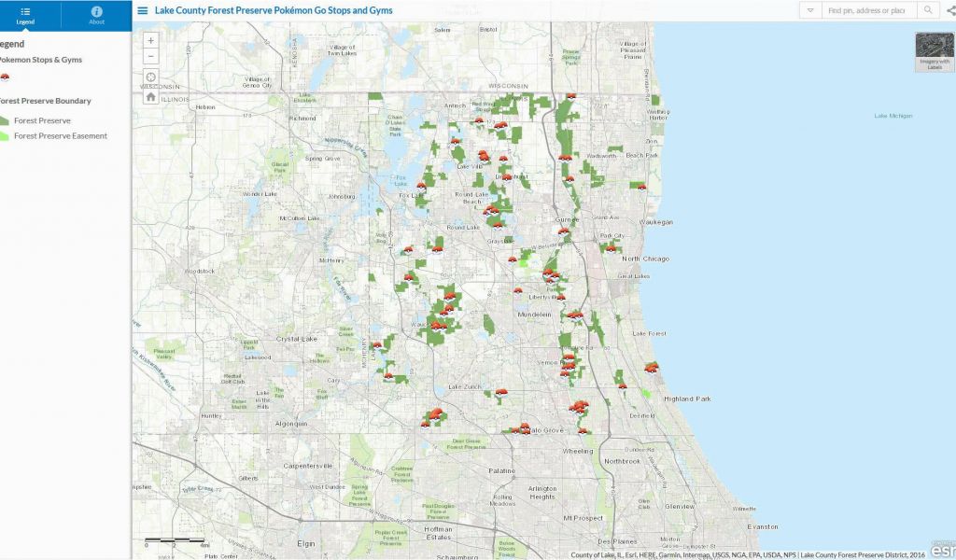Click the Pokéball symbol in the legend
This screenshot has height=560, width=956.
pos(5,77)
